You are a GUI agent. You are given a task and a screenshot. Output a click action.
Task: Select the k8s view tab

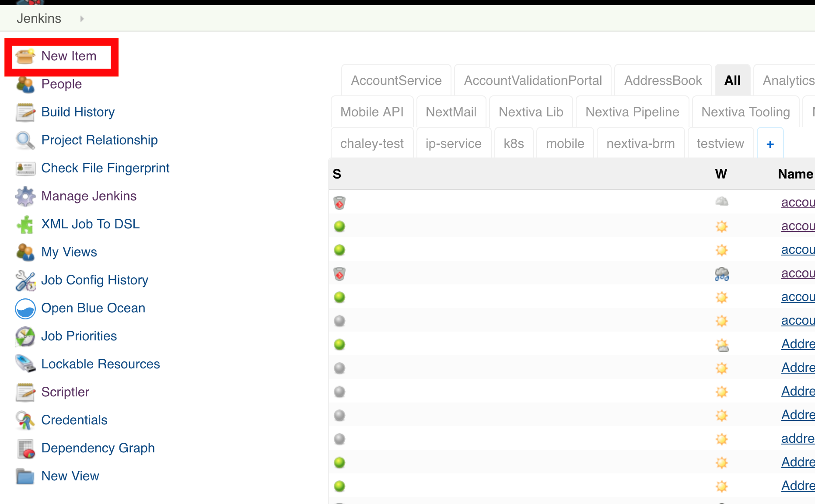point(514,143)
